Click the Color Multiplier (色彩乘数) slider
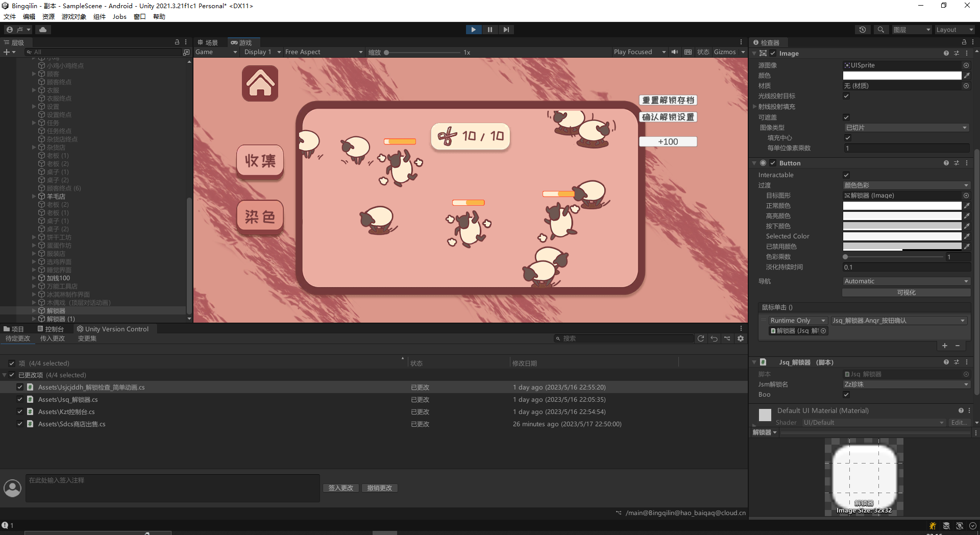 pos(893,257)
